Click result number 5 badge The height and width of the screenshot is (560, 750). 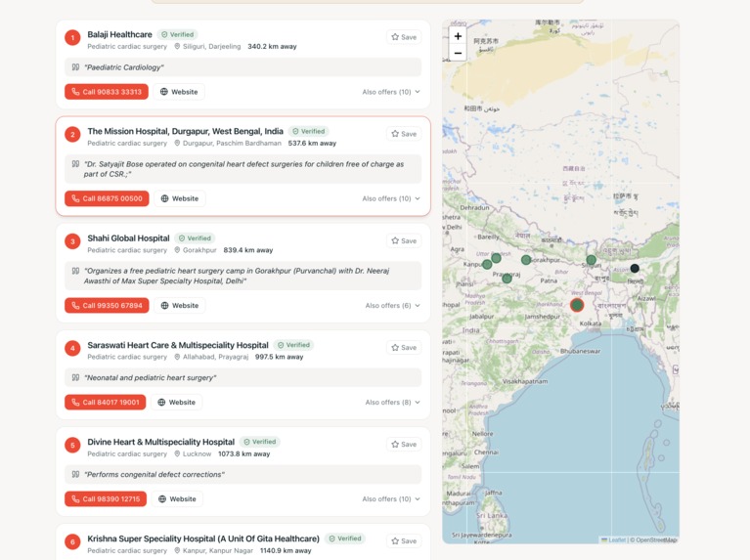(x=72, y=445)
